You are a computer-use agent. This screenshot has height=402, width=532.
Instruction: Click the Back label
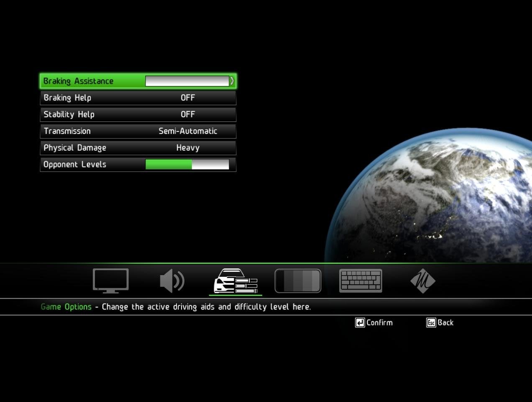click(445, 322)
